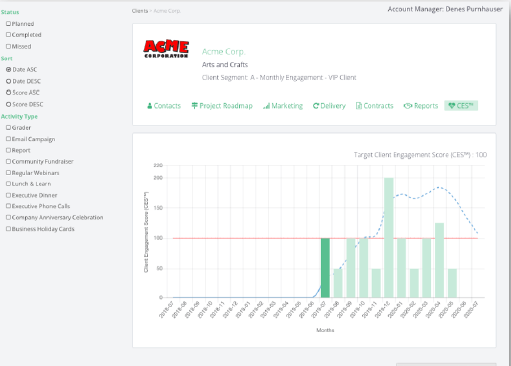This screenshot has height=366, width=511.
Task: Click the Project Roadmap signpost icon
Action: click(x=194, y=106)
